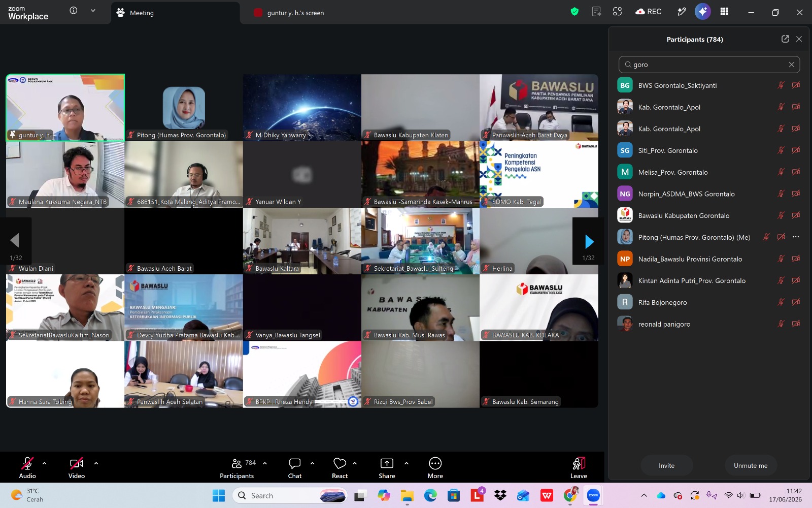Open the meeting notes and transcript icon
The image size is (812, 508).
tap(596, 12)
